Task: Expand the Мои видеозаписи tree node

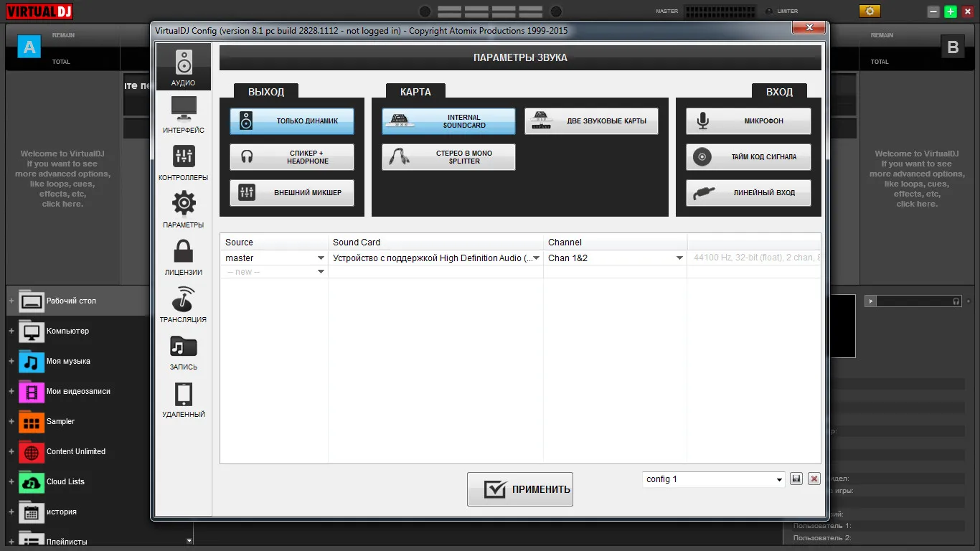Action: (11, 392)
